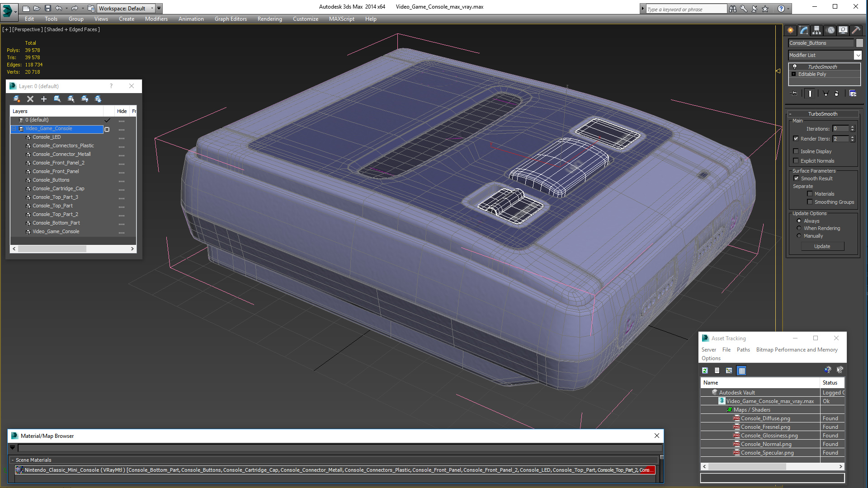Switch Asset Tracking to table view
868x488 pixels.
pyautogui.click(x=742, y=371)
